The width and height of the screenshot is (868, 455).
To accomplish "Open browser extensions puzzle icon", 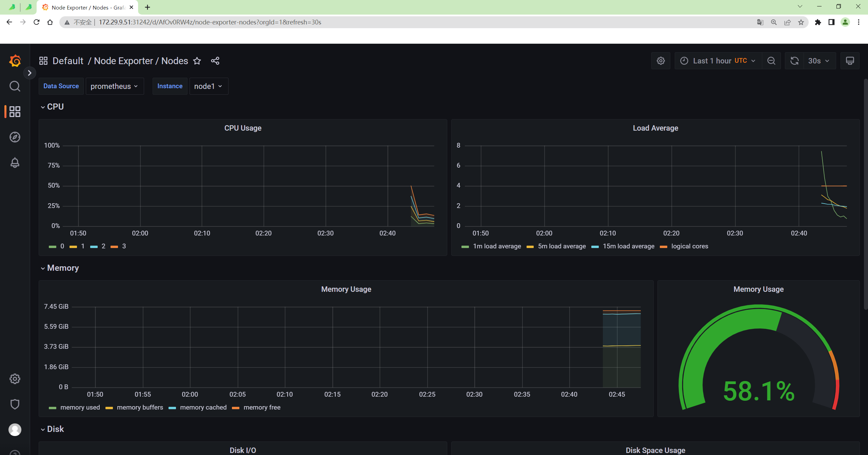I will point(818,22).
